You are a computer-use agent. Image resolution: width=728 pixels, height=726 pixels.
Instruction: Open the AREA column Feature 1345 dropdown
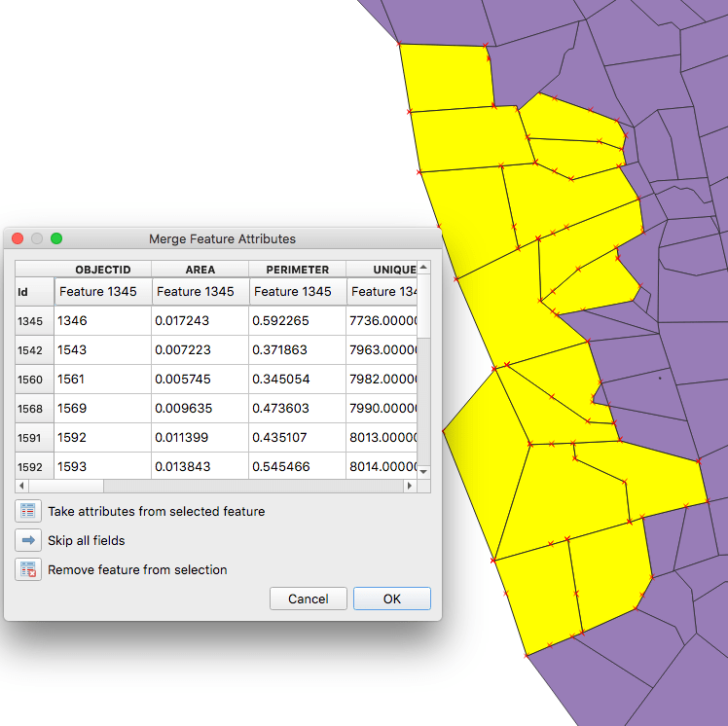(x=200, y=292)
